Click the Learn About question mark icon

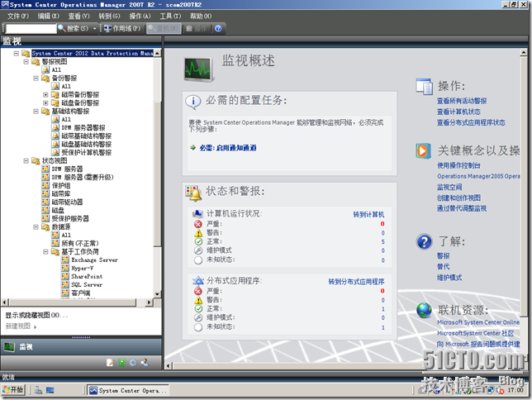(424, 241)
